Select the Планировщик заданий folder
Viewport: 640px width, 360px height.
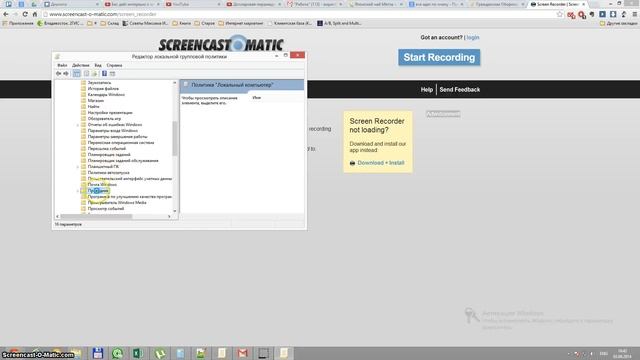tap(109, 155)
